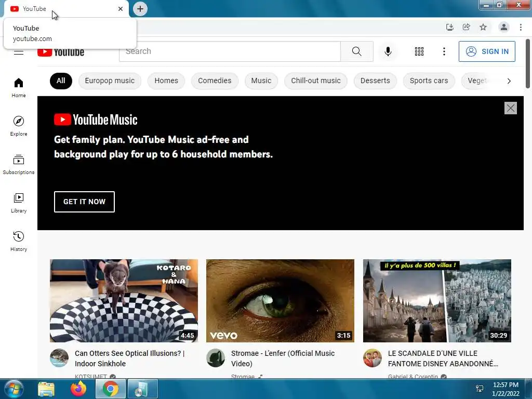
Task: Click title 'Stromae - L'enfer (Official Music Video)'
Action: (283, 358)
